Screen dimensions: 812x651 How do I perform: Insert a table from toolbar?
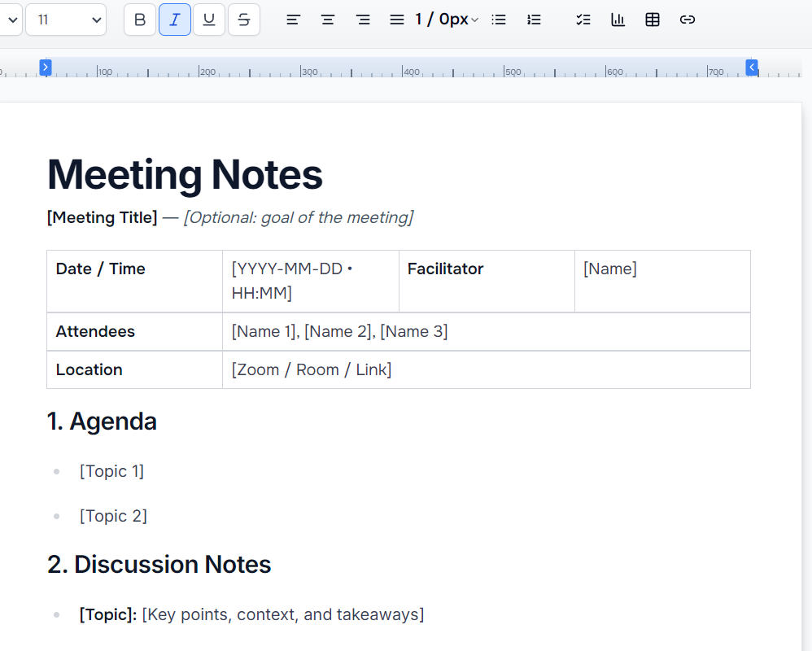(x=653, y=20)
